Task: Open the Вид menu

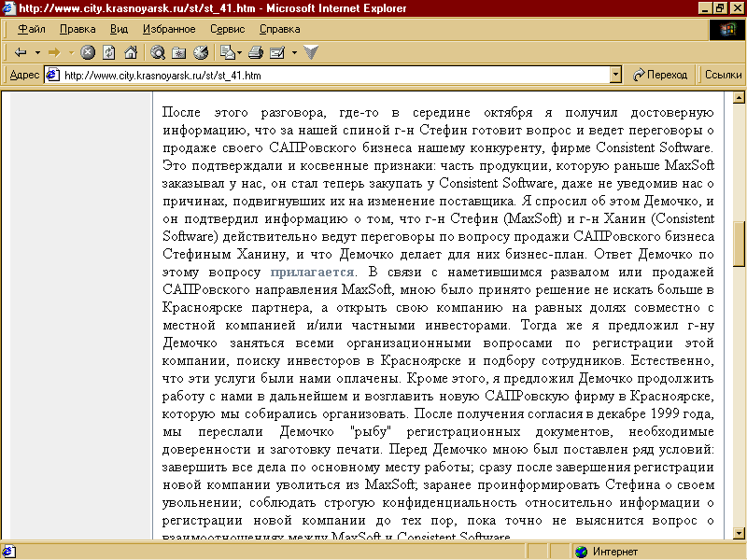Action: (x=120, y=29)
